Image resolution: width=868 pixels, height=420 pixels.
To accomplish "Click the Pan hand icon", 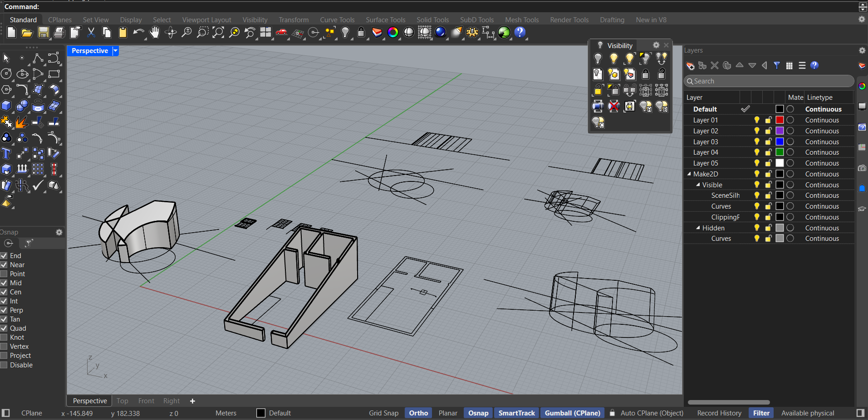I will point(155,33).
